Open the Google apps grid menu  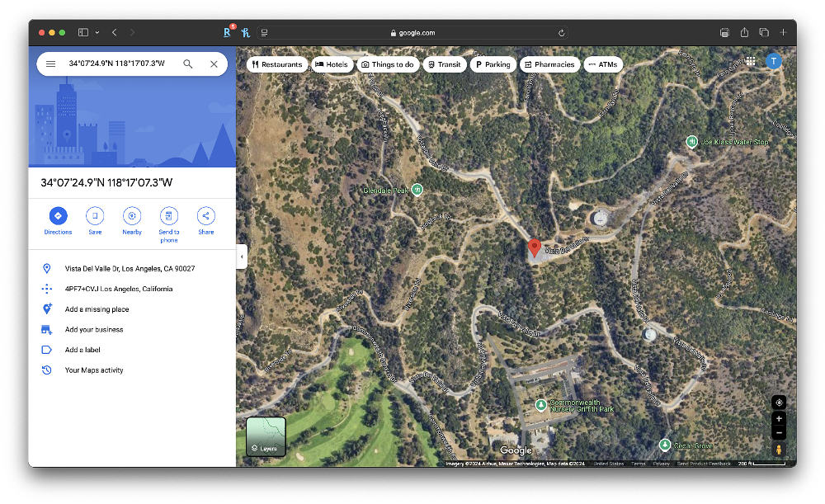[751, 62]
